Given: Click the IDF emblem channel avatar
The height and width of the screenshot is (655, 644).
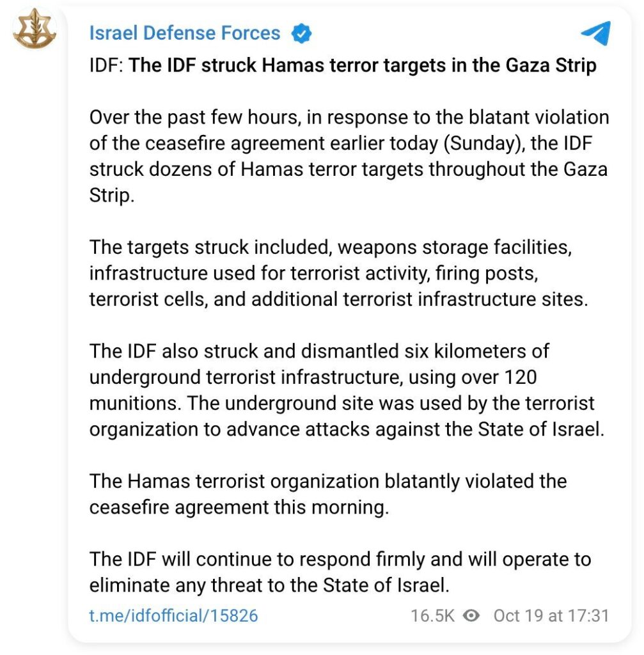Looking at the screenshot, I should pyautogui.click(x=35, y=31).
